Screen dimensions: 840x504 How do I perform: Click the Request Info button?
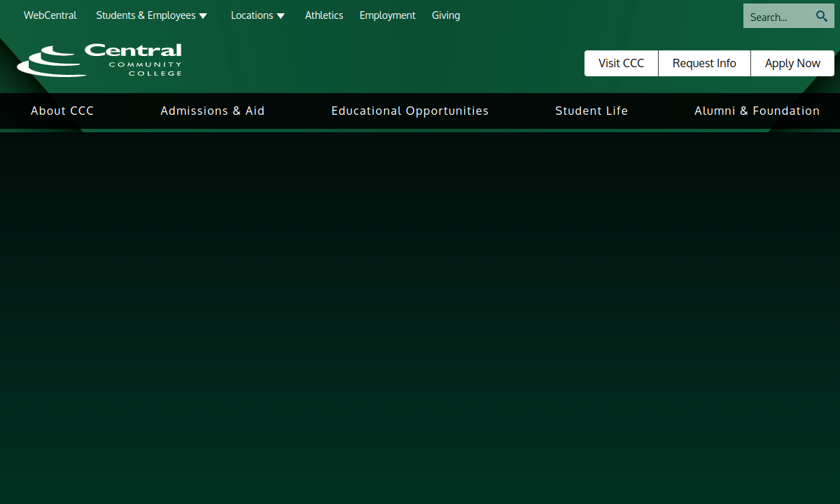(x=704, y=63)
